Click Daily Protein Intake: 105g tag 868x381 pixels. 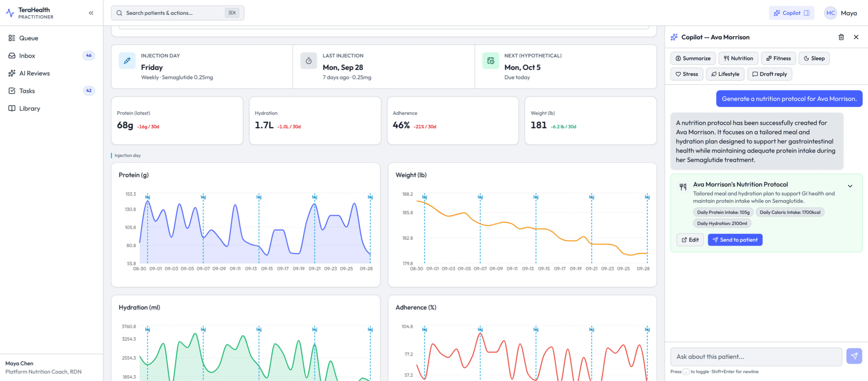723,212
